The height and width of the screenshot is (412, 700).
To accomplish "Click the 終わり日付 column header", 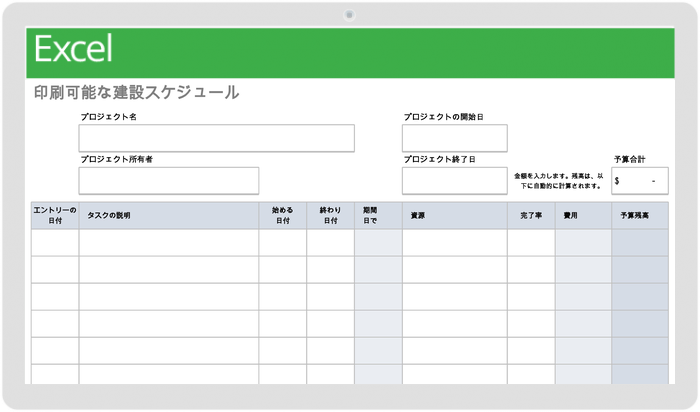I will pyautogui.click(x=330, y=216).
